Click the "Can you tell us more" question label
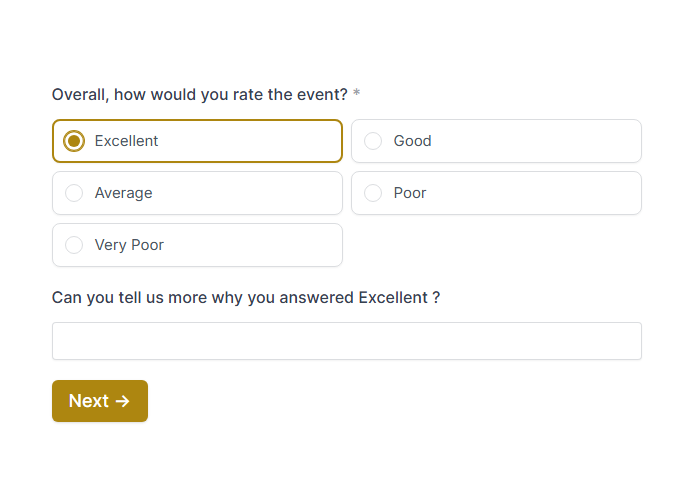Image resolution: width=690 pixels, height=498 pixels. [245, 298]
